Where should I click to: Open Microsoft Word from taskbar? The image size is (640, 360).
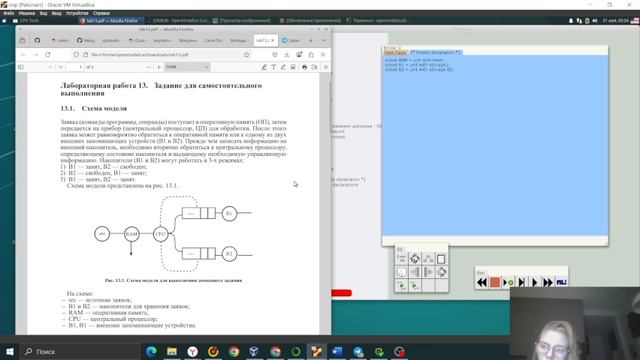click(x=337, y=351)
